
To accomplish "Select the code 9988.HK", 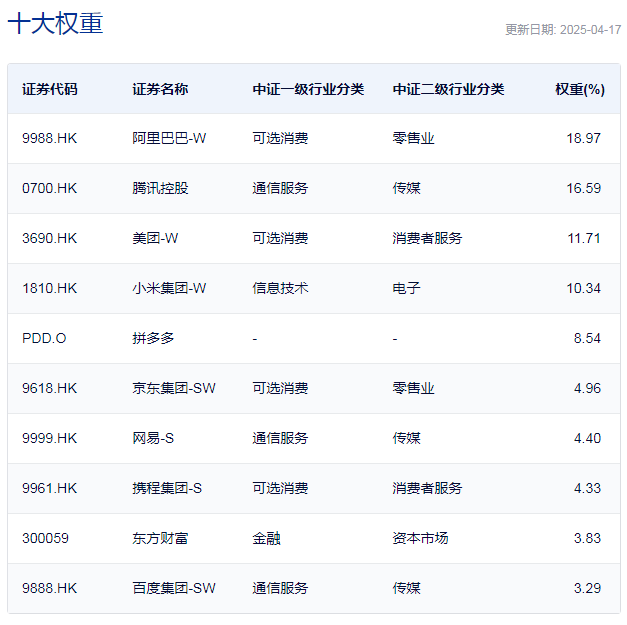I will (x=50, y=138).
